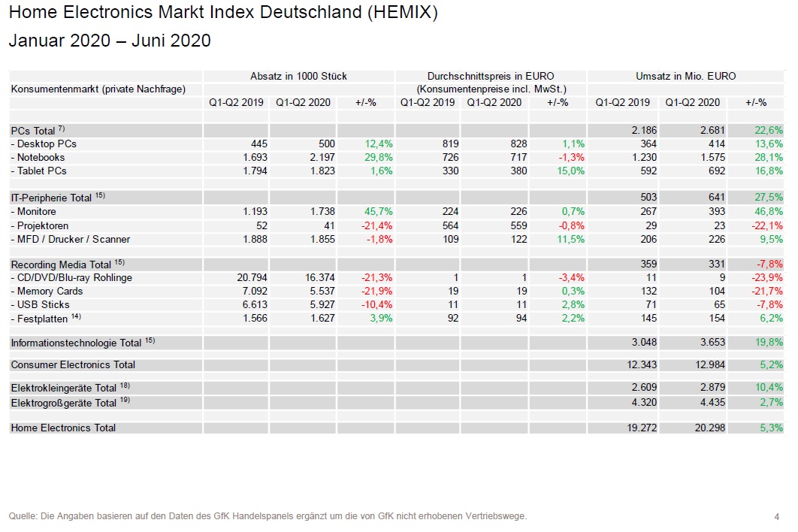Select the 'PCs Total' row label
The image size is (798, 532).
point(34,131)
